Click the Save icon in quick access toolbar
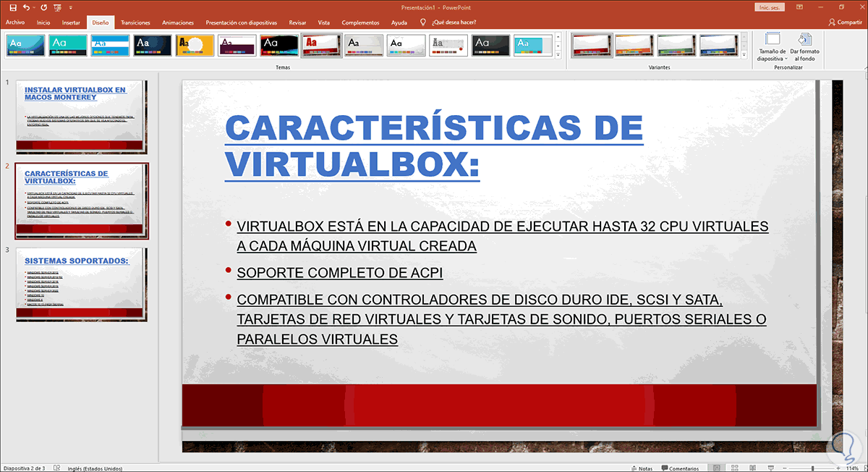This screenshot has height=472, width=868. (12, 7)
